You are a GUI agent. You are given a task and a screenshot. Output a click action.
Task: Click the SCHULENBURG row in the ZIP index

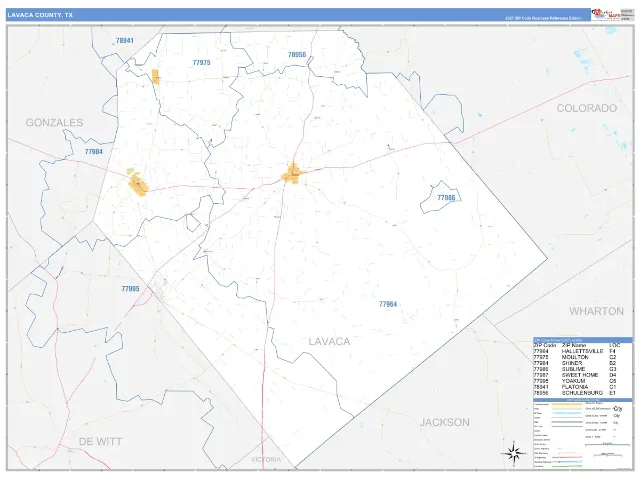tap(575, 393)
